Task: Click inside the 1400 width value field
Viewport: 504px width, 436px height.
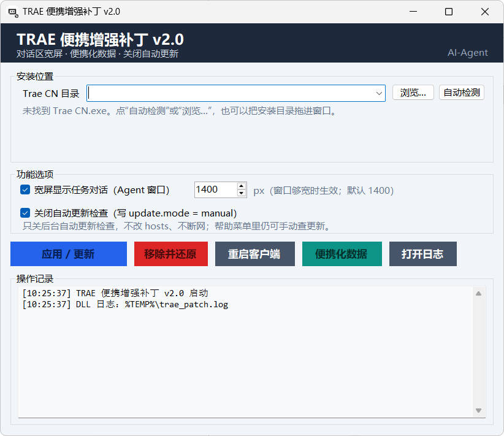Action: tap(215, 189)
